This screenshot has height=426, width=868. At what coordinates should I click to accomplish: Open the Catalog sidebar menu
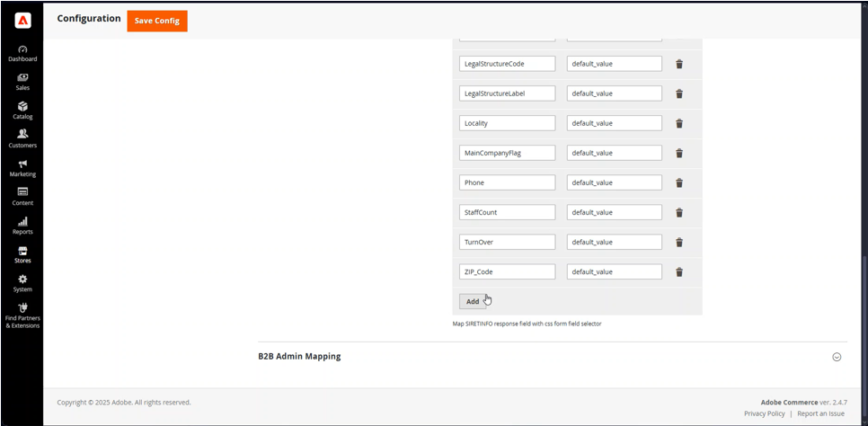click(x=22, y=111)
